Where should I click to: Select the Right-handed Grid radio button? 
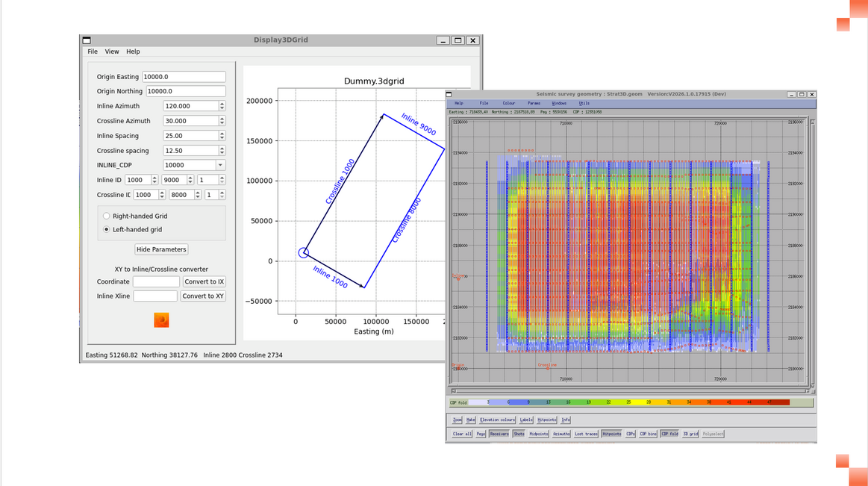[x=107, y=216]
